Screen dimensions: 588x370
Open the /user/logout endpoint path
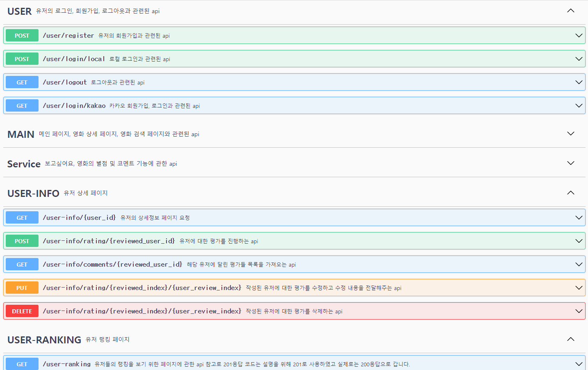(x=65, y=82)
